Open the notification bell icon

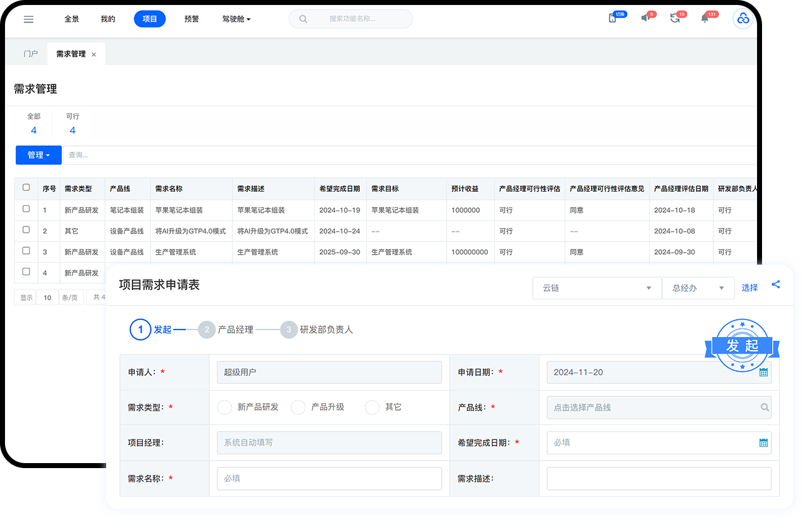705,19
